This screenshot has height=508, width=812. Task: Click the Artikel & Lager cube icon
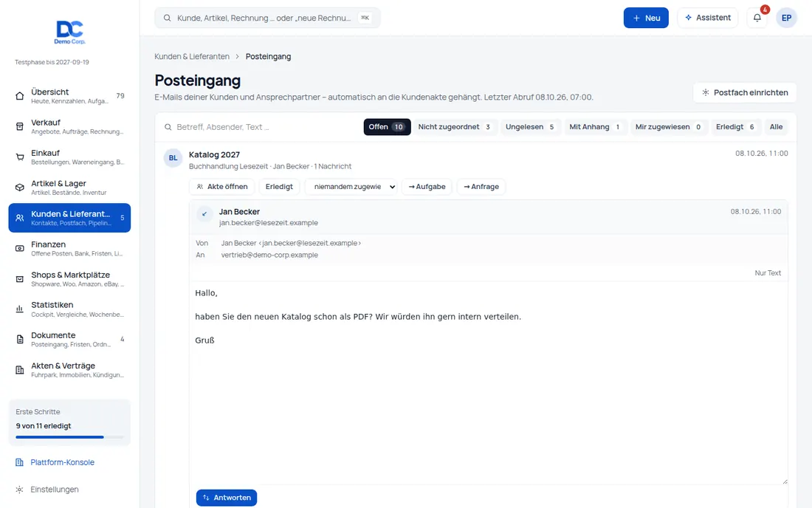[x=20, y=188]
